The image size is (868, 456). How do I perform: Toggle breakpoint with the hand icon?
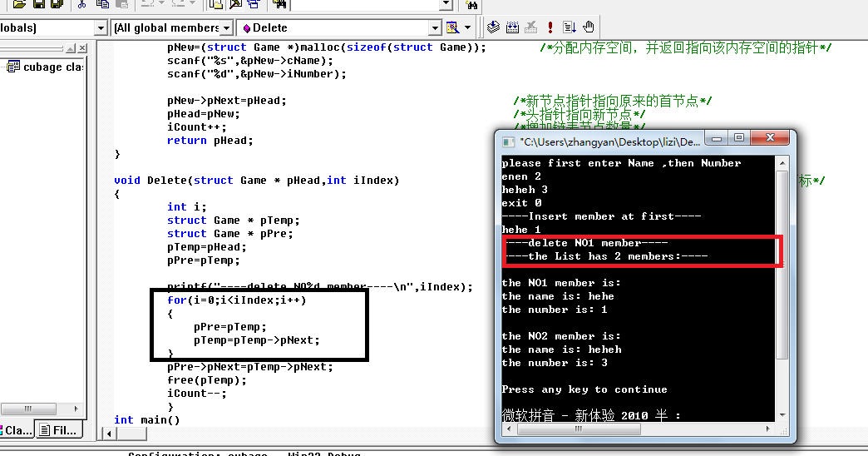click(x=589, y=27)
